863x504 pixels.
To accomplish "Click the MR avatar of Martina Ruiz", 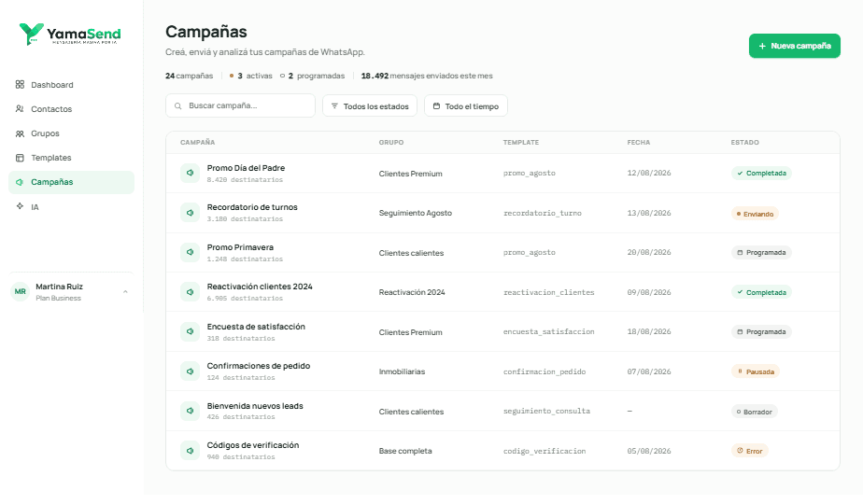I will [x=21, y=291].
